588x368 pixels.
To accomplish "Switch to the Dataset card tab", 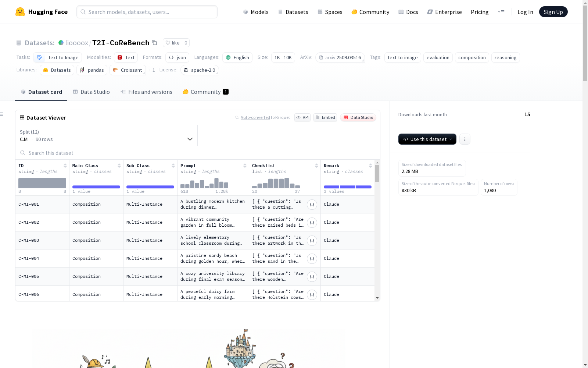I will pyautogui.click(x=41, y=92).
